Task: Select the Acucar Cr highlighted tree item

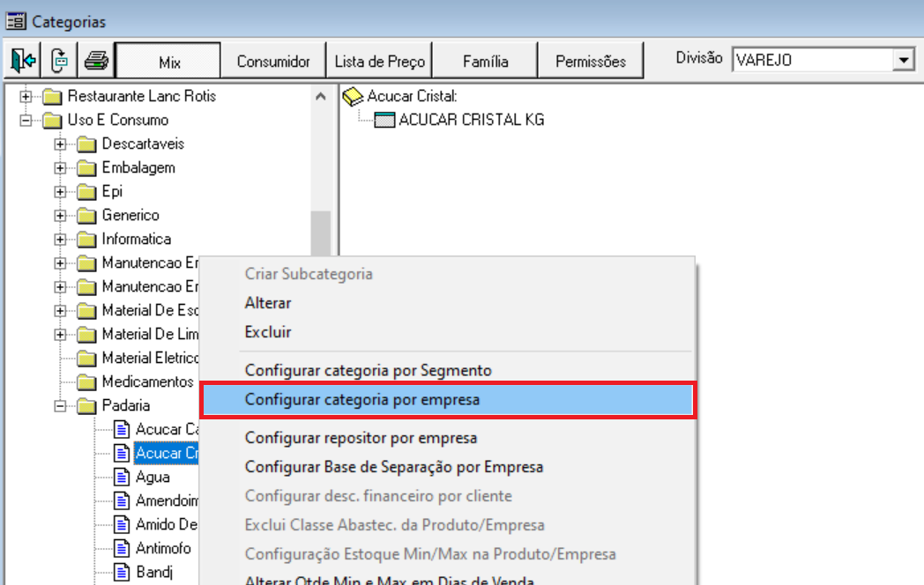Action: point(166,453)
